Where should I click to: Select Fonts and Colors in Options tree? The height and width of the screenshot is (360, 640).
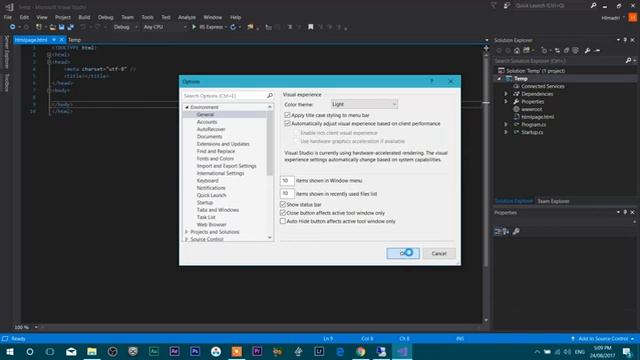(215, 158)
